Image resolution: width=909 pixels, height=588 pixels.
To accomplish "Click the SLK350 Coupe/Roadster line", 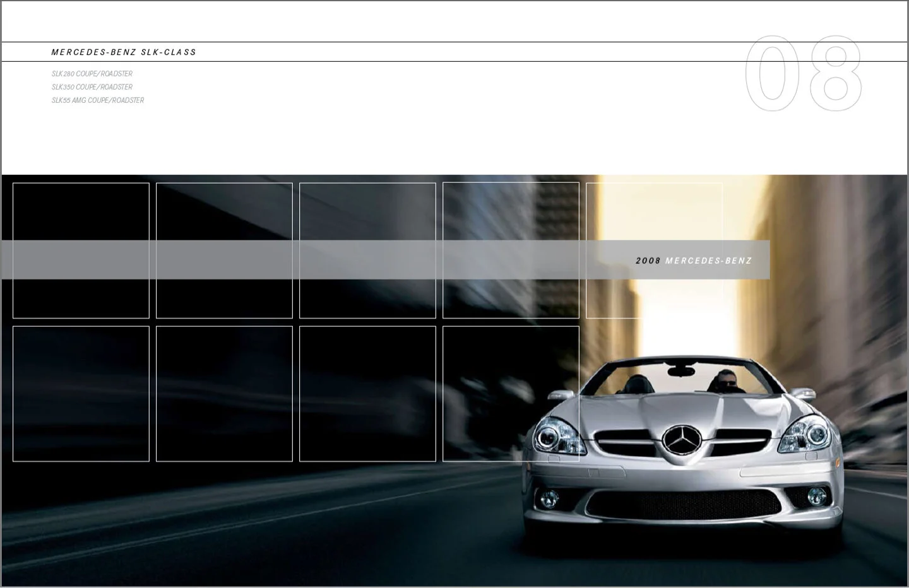I will coord(92,87).
